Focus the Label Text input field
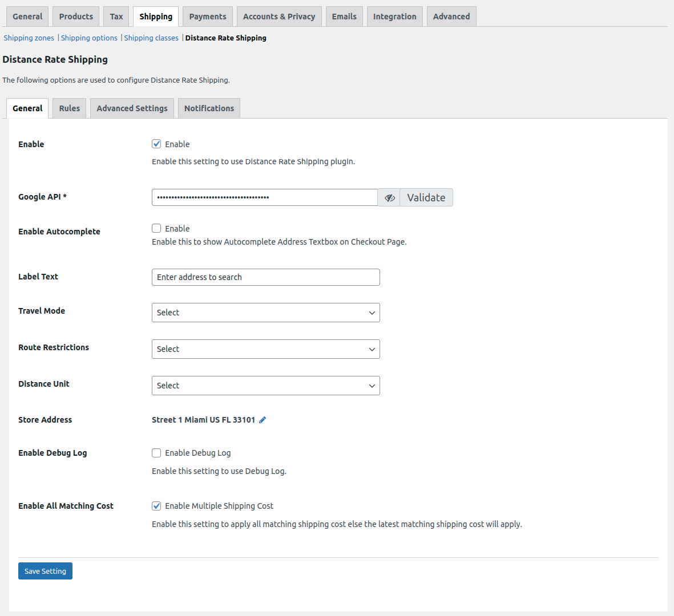 (265, 277)
